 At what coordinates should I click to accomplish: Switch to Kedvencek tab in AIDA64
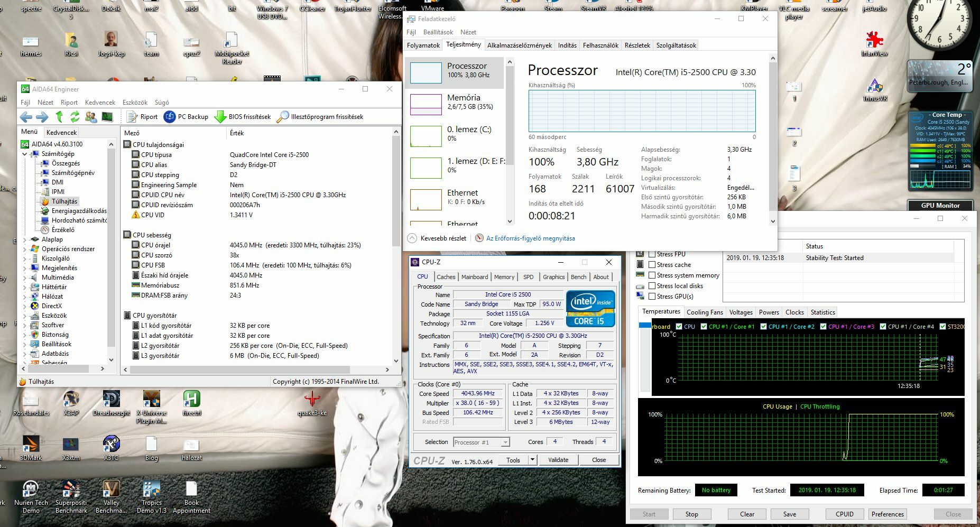pos(61,133)
